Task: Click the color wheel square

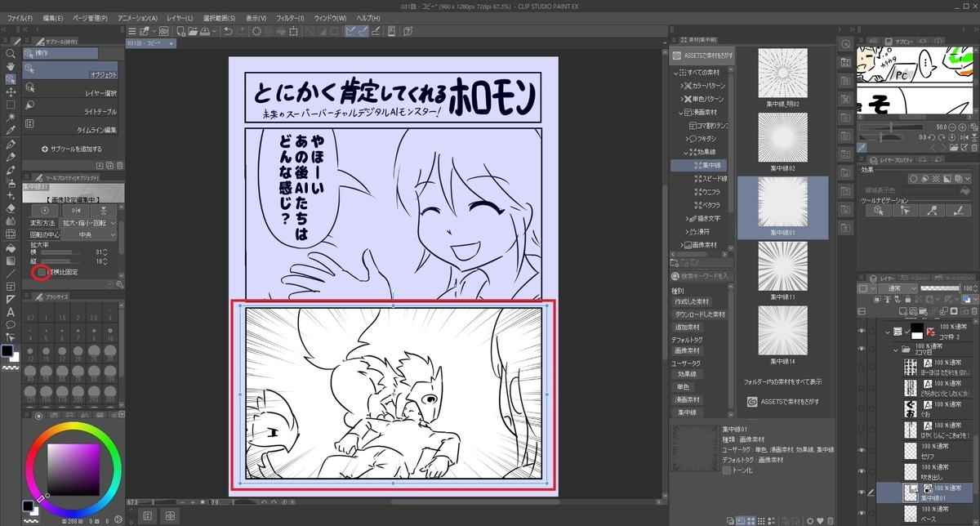Action: pyautogui.click(x=72, y=470)
